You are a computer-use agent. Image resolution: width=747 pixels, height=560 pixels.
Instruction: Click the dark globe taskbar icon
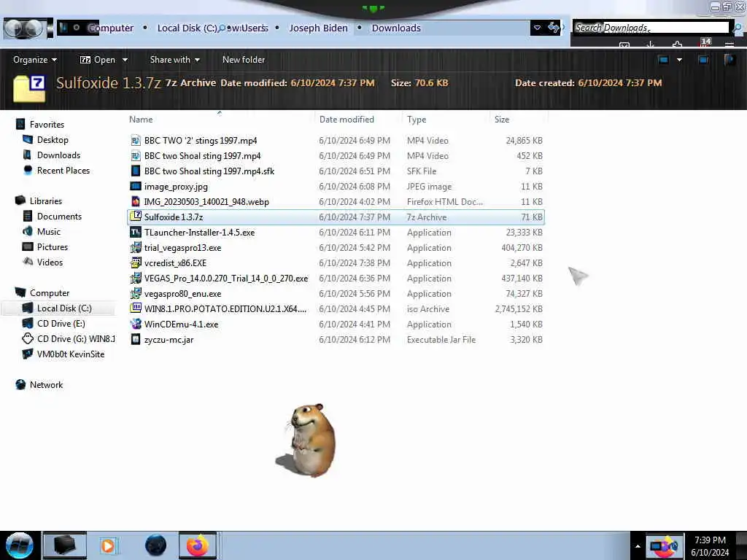(x=155, y=545)
